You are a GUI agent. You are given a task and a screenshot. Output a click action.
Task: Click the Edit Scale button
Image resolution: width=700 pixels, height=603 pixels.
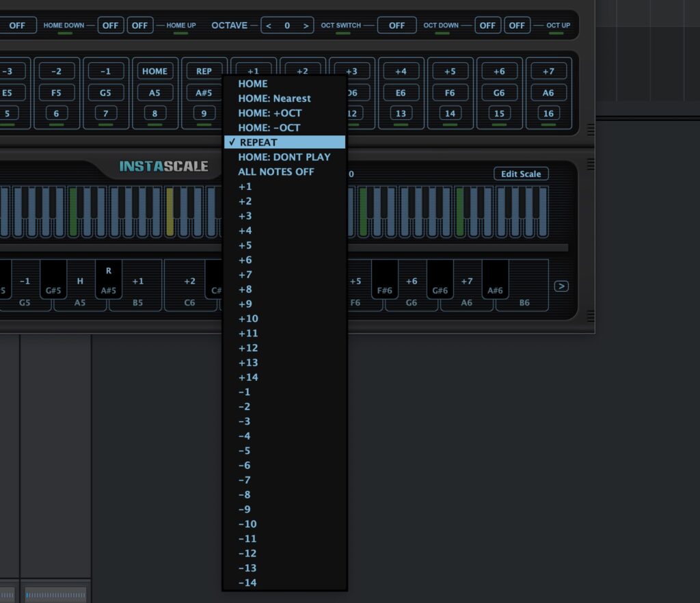[x=521, y=174]
